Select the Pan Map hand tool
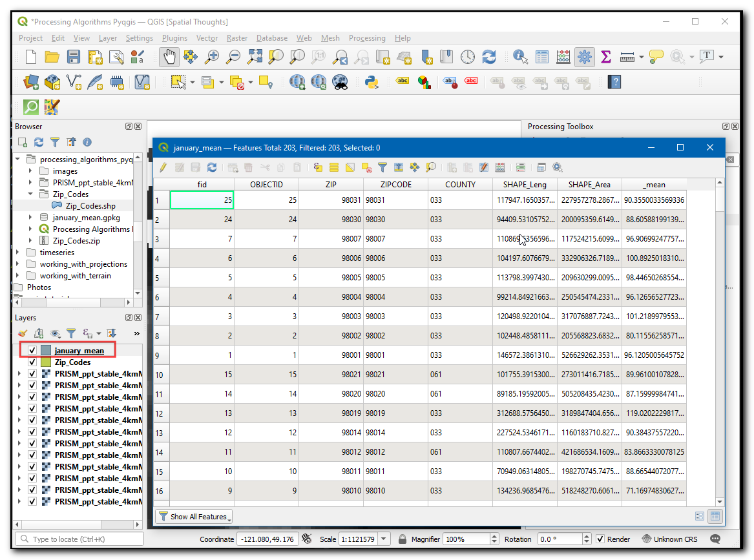The height and width of the screenshot is (560, 754). 169,57
